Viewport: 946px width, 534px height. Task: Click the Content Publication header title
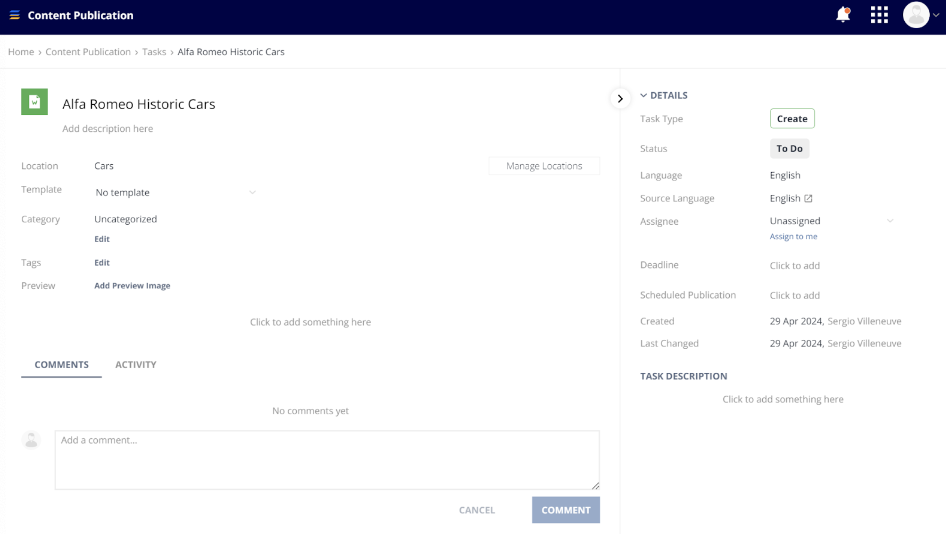[80, 15]
